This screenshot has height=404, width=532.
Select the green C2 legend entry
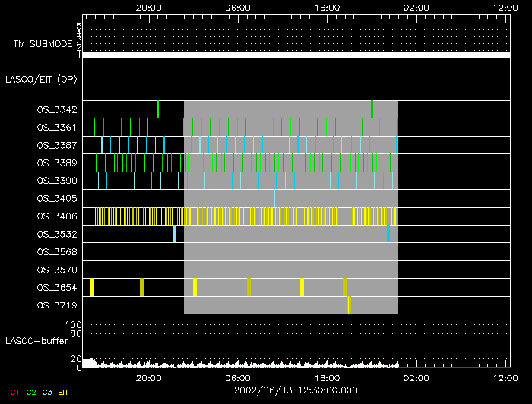pyautogui.click(x=31, y=392)
